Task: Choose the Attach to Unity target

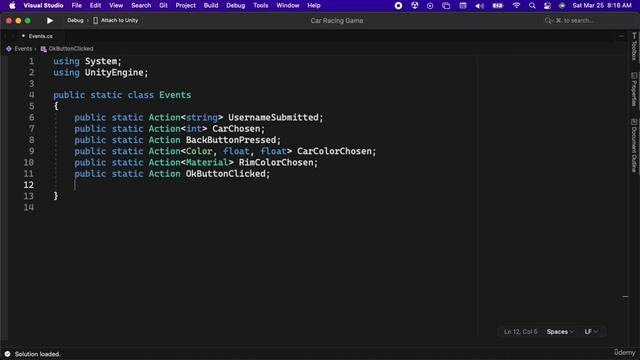Action: click(x=116, y=20)
